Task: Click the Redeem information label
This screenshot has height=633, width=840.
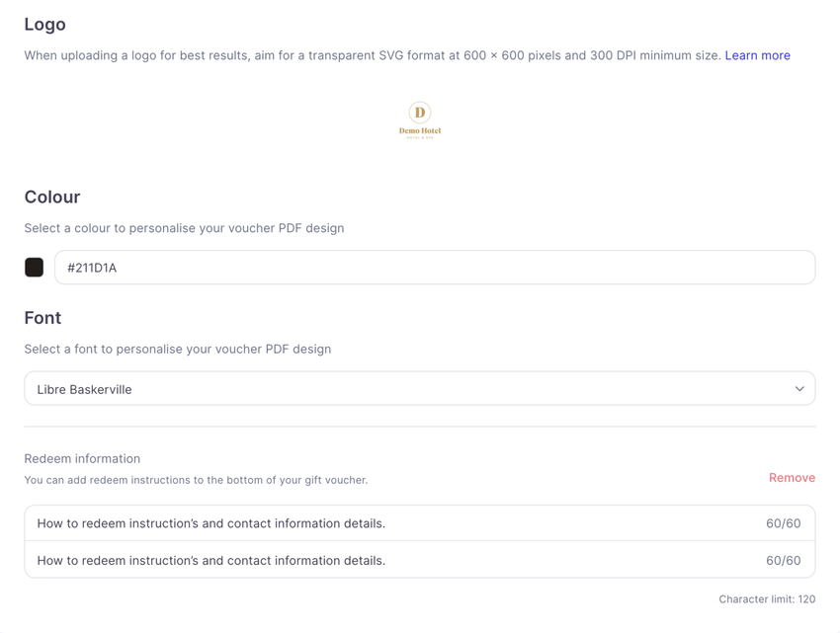Action: click(x=82, y=459)
